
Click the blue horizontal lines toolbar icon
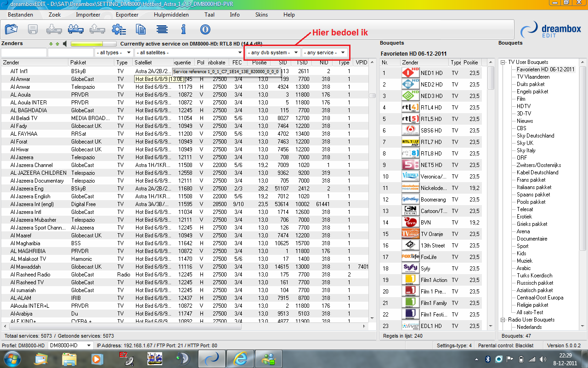(x=162, y=30)
